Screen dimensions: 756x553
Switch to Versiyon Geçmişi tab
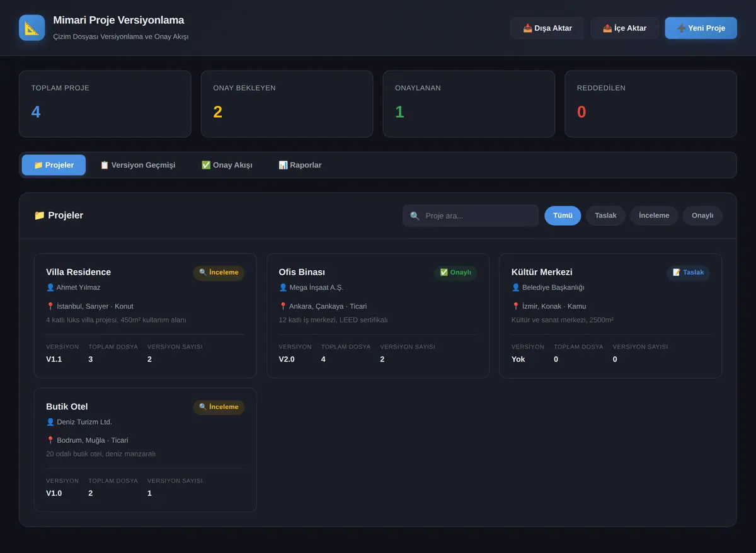137,165
